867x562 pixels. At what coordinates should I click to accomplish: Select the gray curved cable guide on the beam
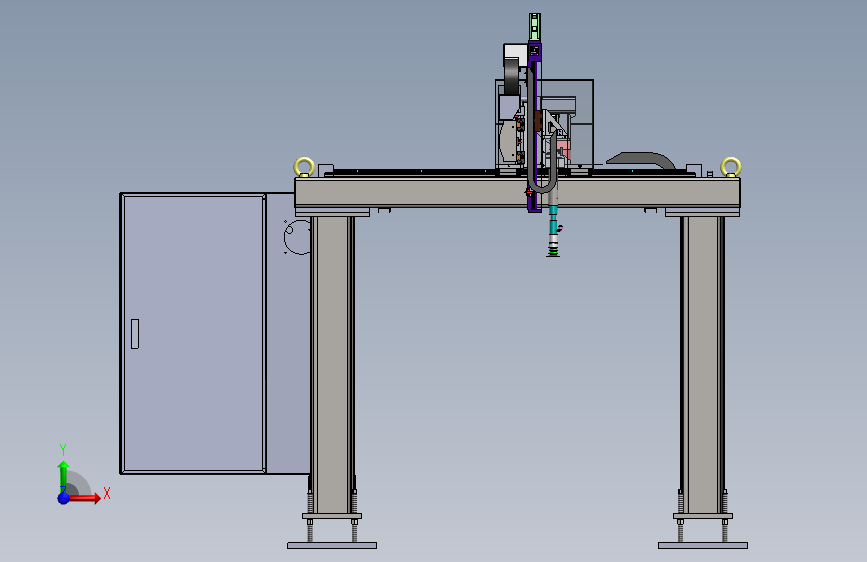click(641, 159)
